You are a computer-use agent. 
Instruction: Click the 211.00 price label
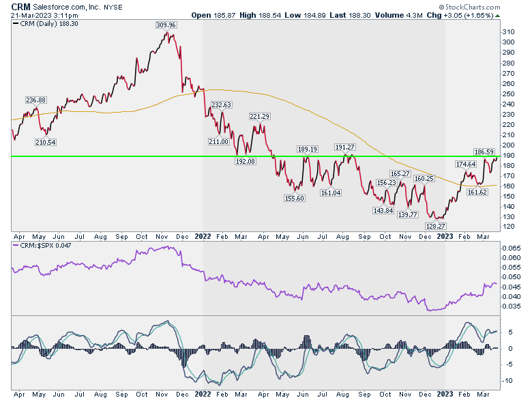pyautogui.click(x=218, y=141)
